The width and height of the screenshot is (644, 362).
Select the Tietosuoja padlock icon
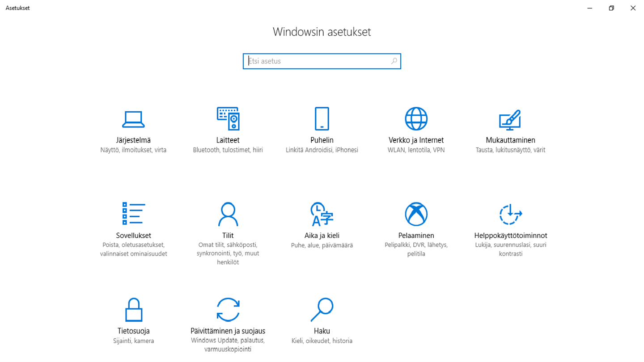(133, 309)
